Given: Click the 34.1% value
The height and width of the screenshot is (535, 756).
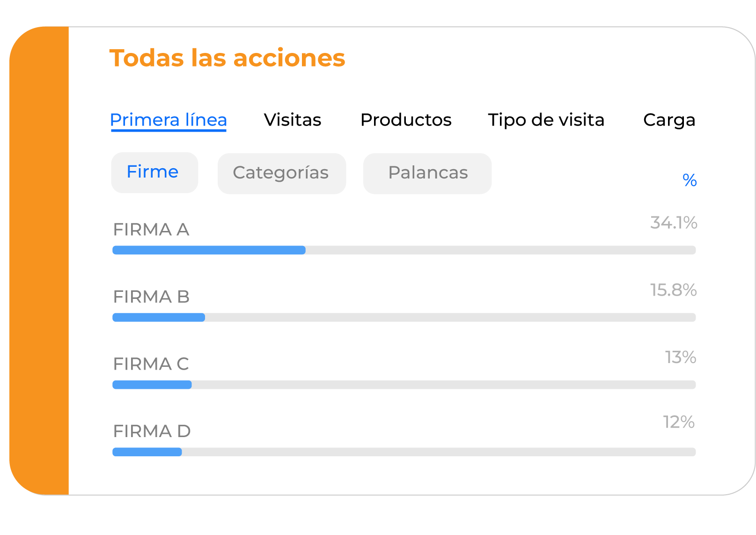Looking at the screenshot, I should tap(674, 223).
